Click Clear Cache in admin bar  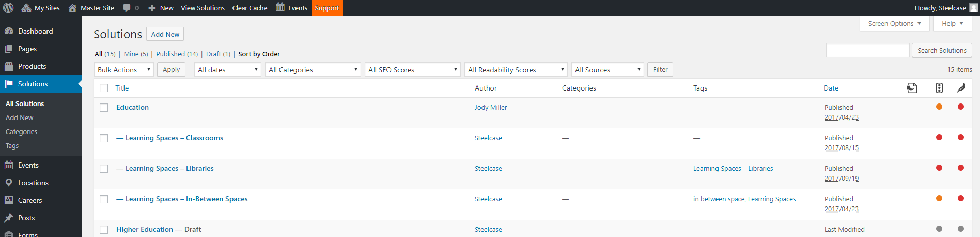coord(250,8)
